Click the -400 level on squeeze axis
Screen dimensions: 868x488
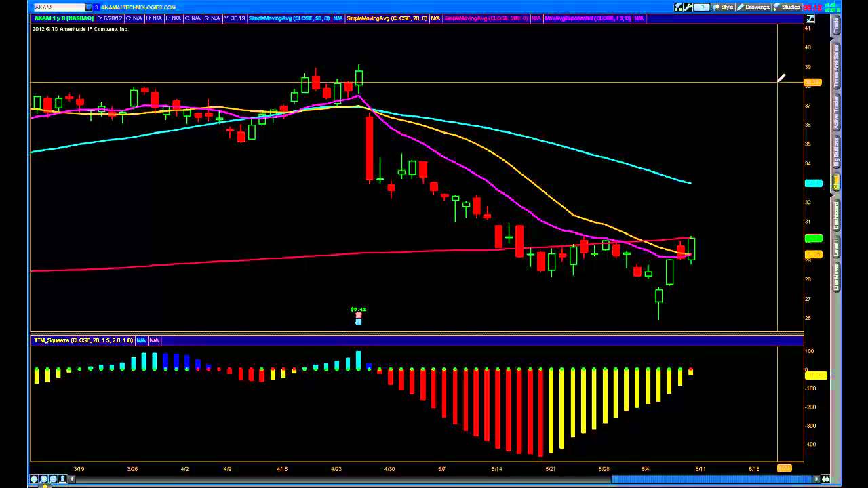tap(810, 445)
